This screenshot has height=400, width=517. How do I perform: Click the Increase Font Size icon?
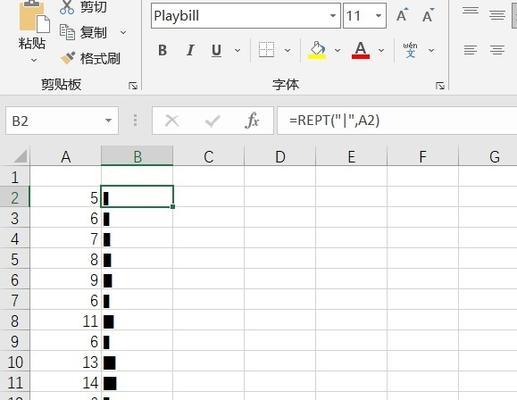(x=402, y=15)
